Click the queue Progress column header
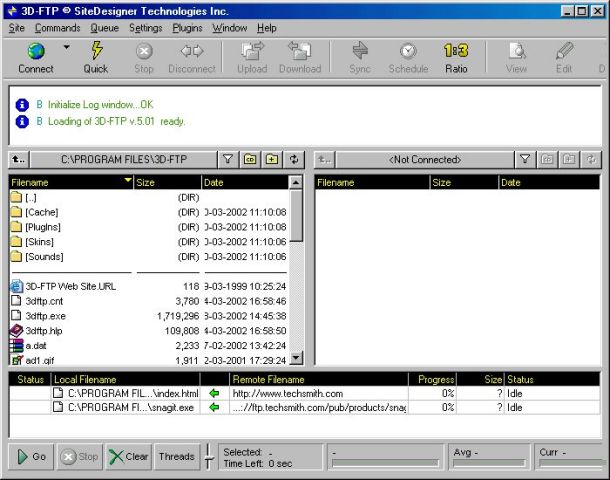The image size is (610, 480). tap(433, 379)
